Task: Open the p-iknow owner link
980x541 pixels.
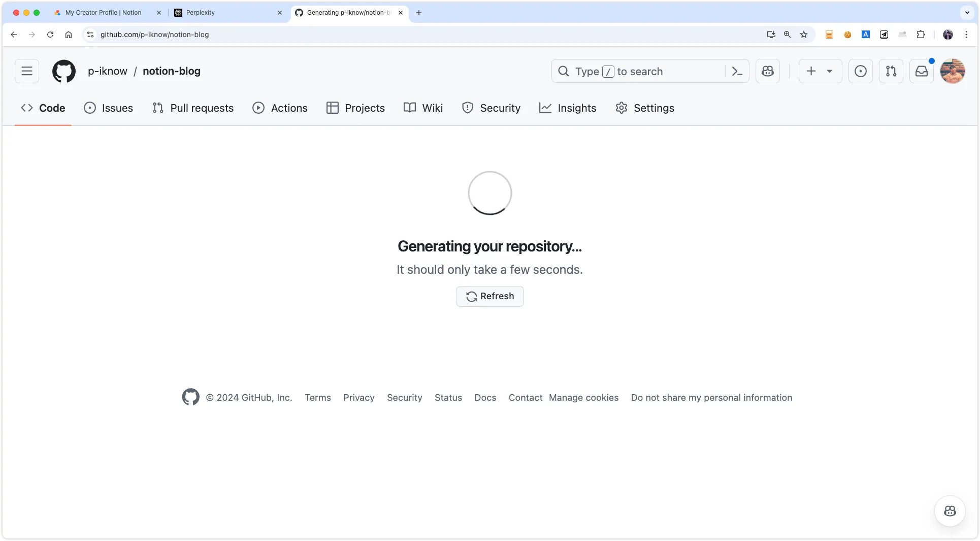Action: (108, 71)
